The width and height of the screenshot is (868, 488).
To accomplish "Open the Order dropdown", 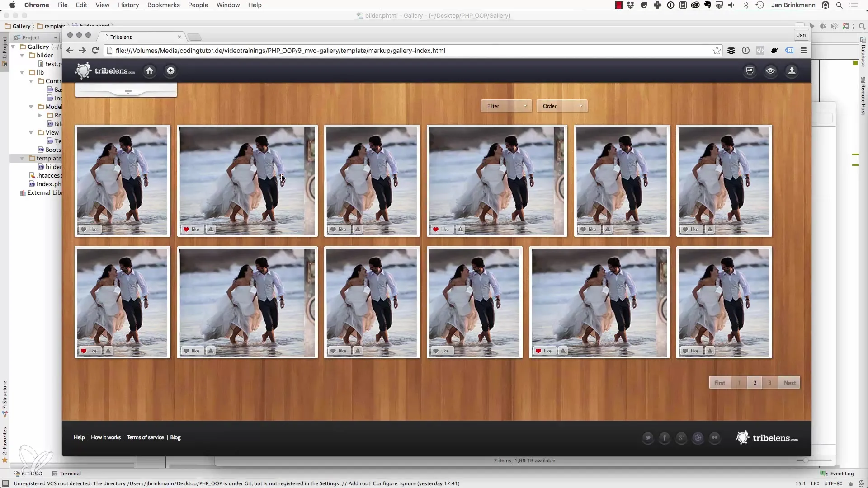I will click(562, 106).
